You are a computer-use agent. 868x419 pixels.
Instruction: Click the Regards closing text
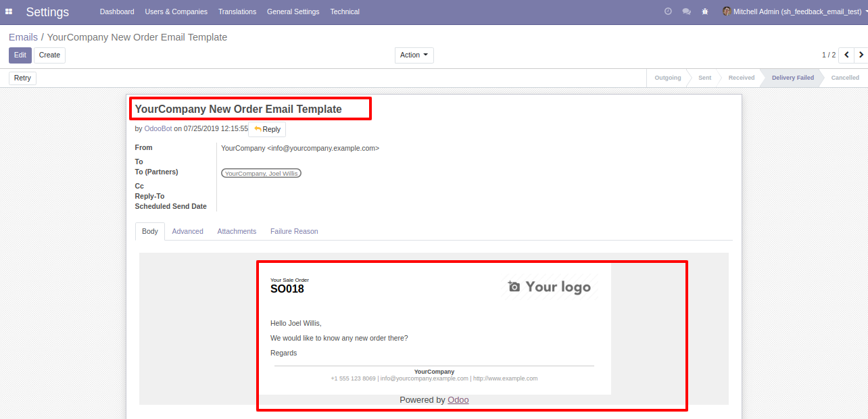[284, 353]
